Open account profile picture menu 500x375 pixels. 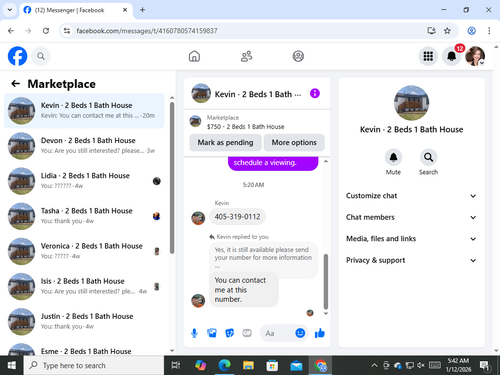[x=475, y=56]
